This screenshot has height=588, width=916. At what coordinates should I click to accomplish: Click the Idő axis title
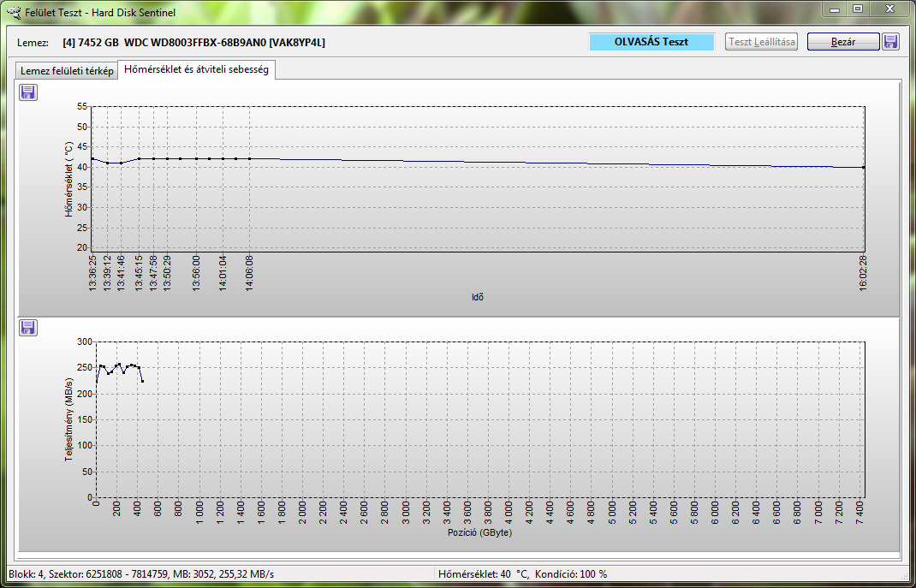[x=478, y=297]
